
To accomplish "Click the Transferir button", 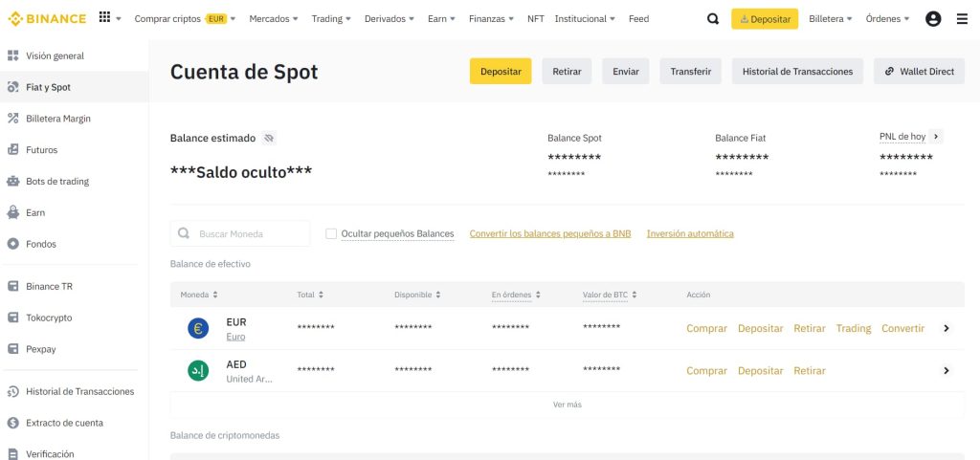I will (691, 71).
